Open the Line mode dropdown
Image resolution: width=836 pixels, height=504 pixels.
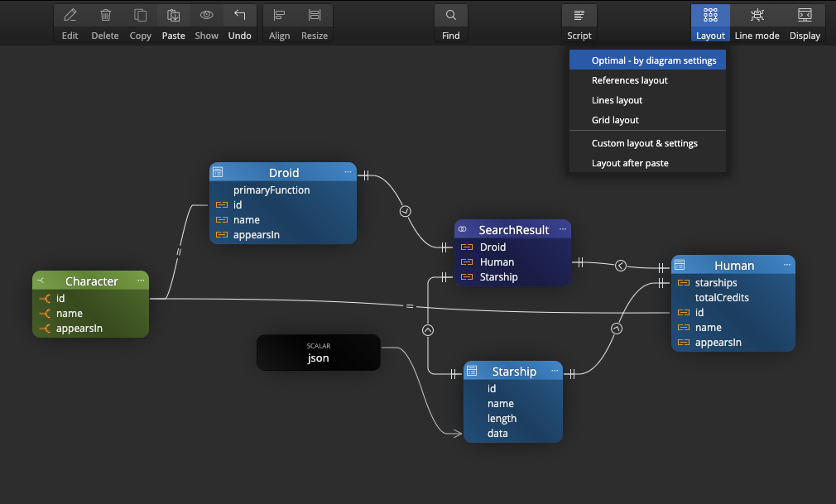pyautogui.click(x=757, y=22)
